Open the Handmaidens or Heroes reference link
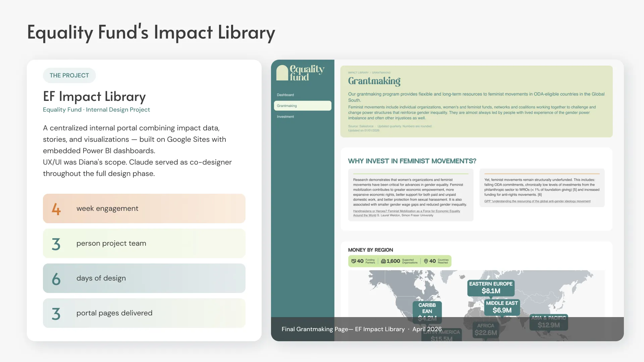 pyautogui.click(x=407, y=213)
